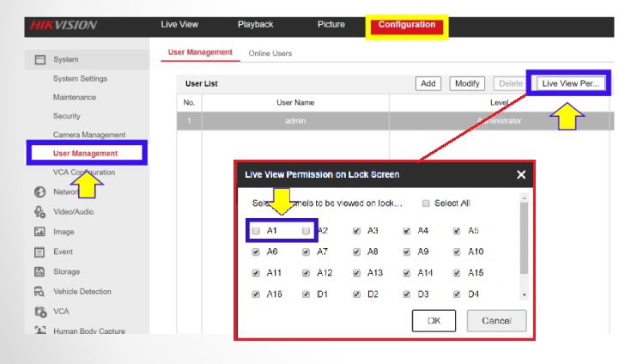Click the Hikvision logo
625x364 pixels.
(64, 26)
